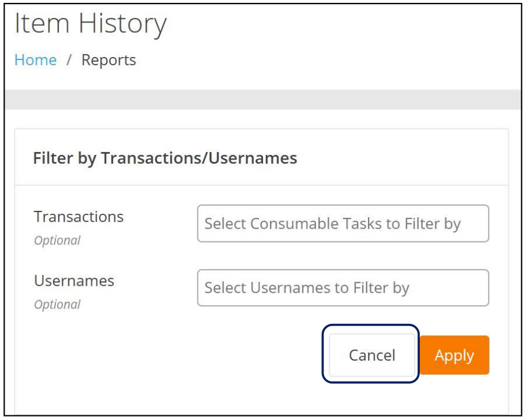This screenshot has width=526, height=420.
Task: Apply the selected filters
Action: 454,355
